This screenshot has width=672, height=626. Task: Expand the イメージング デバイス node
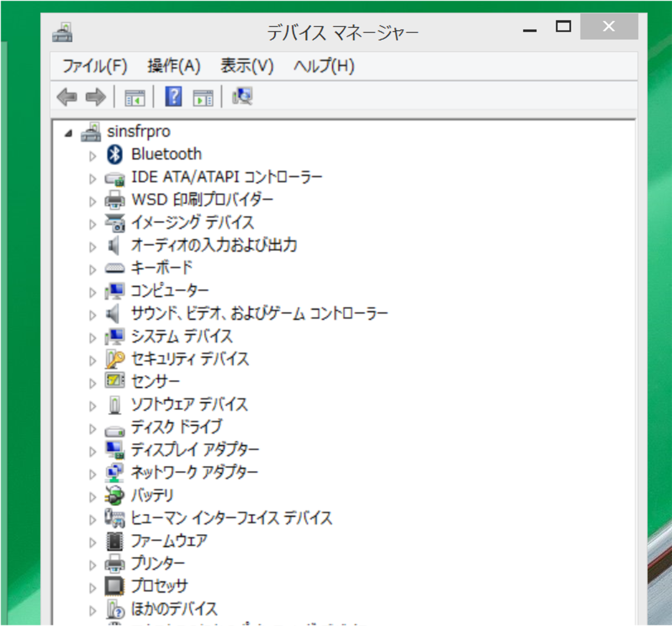point(93,224)
